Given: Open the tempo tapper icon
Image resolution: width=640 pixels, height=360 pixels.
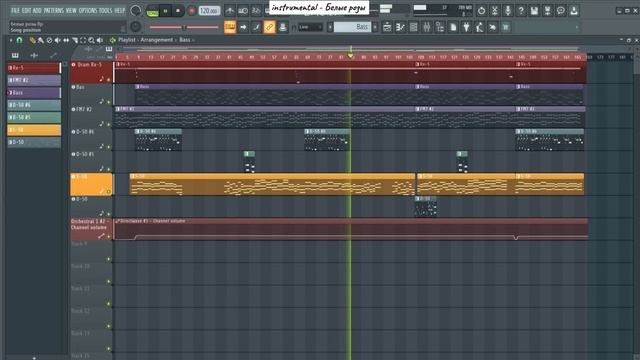Looking at the screenshot, I should (x=479, y=27).
